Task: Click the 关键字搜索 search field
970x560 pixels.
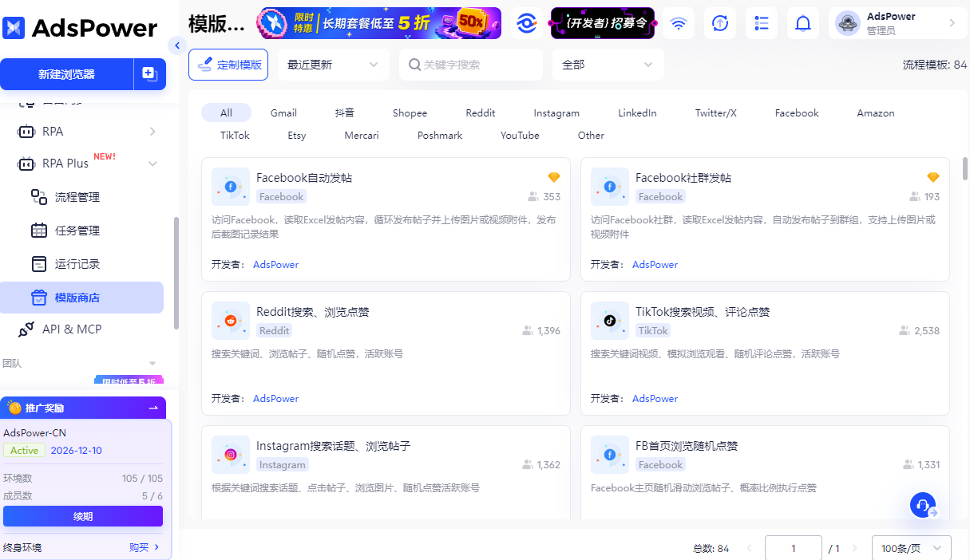Action: (x=471, y=65)
